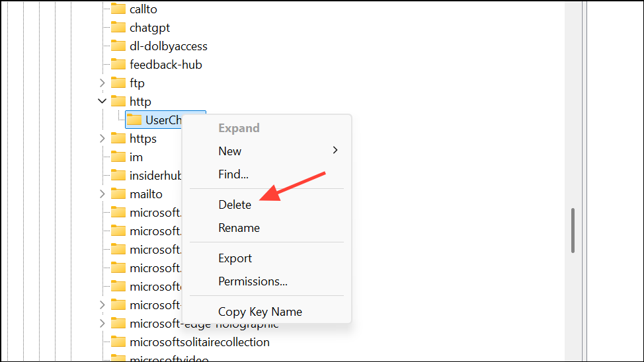Click the microsoftsolitairecollection folder icon
The height and width of the screenshot is (362, 644).
click(x=118, y=342)
